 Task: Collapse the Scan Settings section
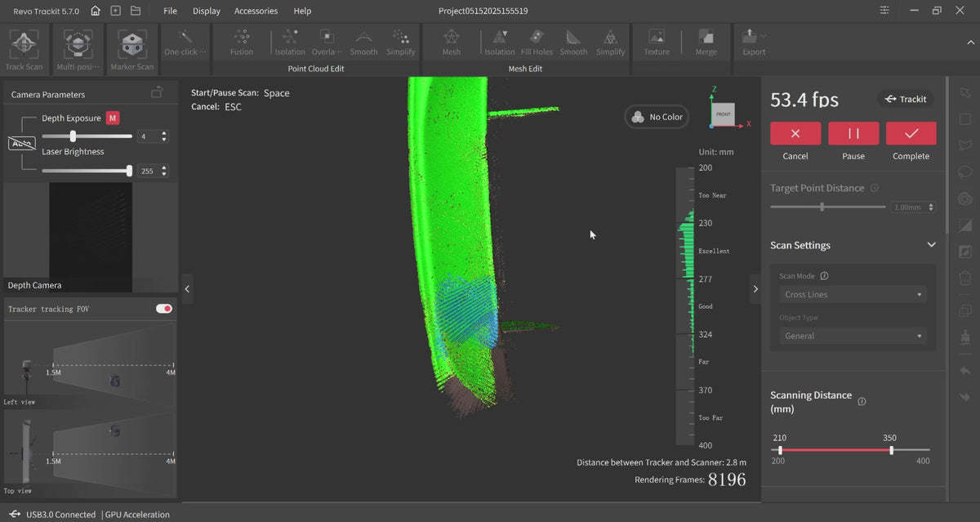(x=931, y=245)
